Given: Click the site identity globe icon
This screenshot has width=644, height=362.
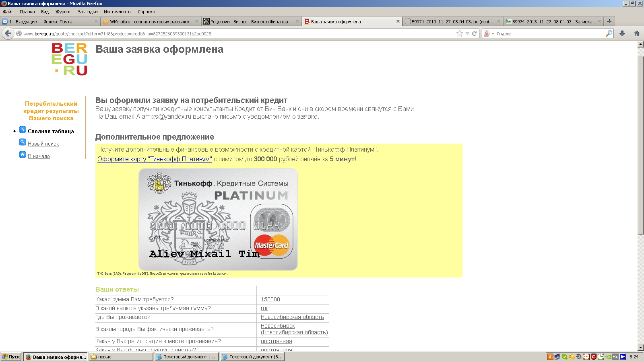Looking at the screenshot, I should pos(19,33).
